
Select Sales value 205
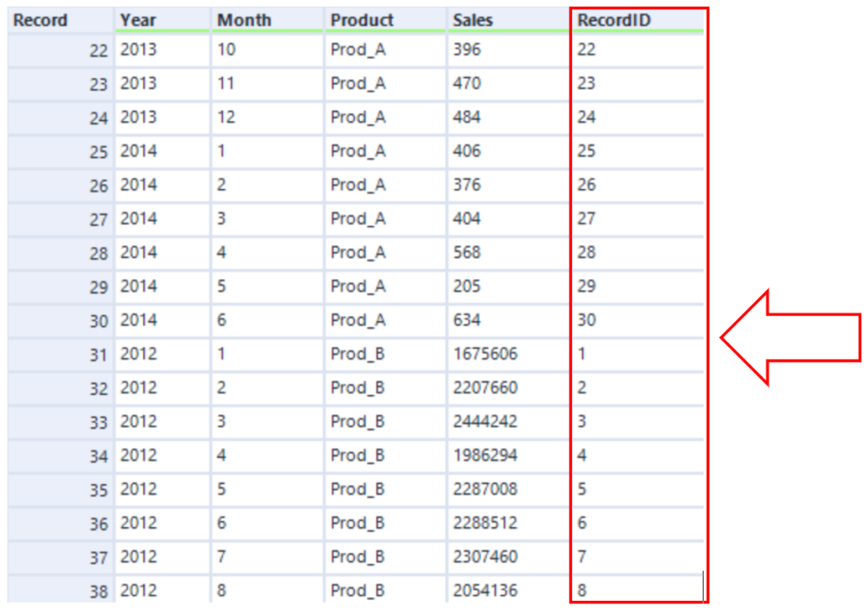click(x=509, y=286)
